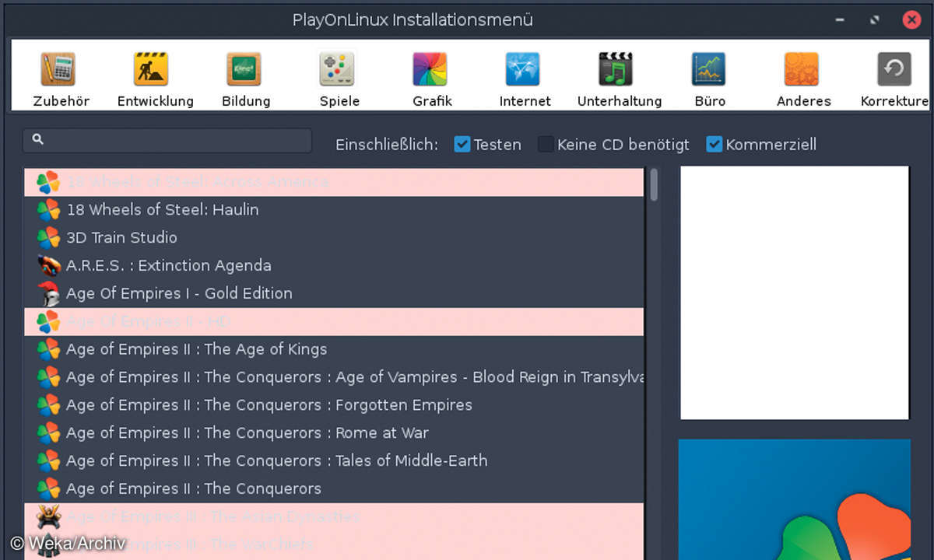
Task: Select 18 Wheels of Steel: Haulin
Action: click(334, 210)
